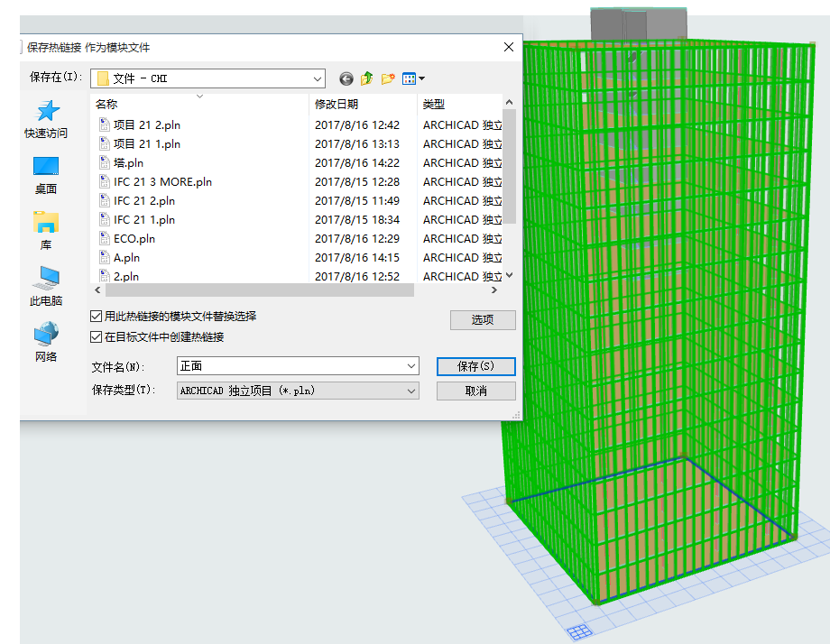This screenshot has width=830, height=644.
Task: Select 项目 21 1.pln file
Action: [147, 144]
